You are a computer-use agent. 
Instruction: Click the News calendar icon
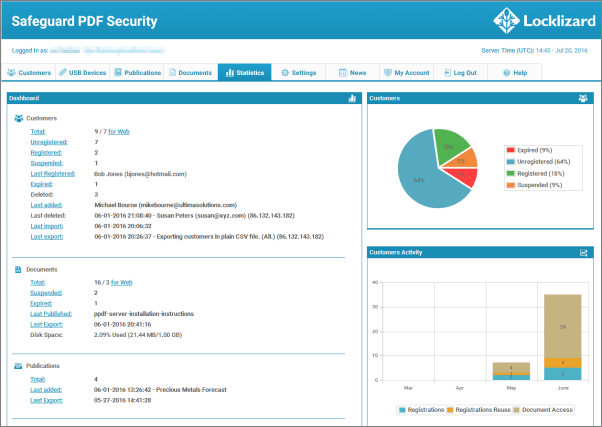(x=343, y=73)
